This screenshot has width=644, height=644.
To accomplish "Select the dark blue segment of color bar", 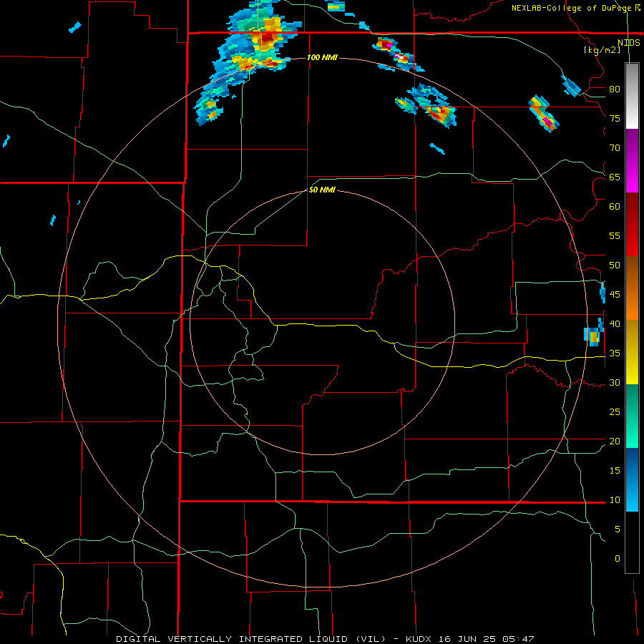I will point(632,479).
